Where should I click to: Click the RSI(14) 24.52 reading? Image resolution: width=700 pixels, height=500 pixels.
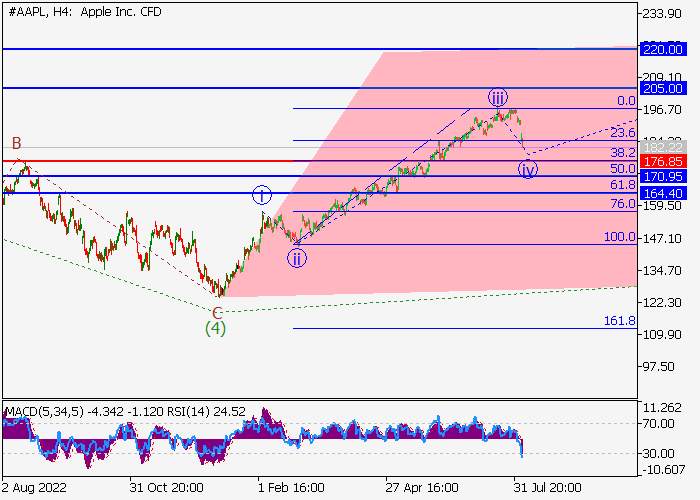tap(206, 411)
